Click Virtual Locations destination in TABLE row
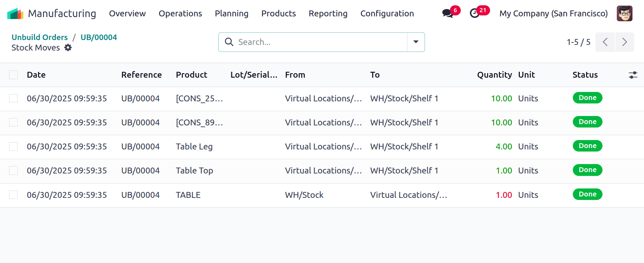The height and width of the screenshot is (263, 644). 409,195
